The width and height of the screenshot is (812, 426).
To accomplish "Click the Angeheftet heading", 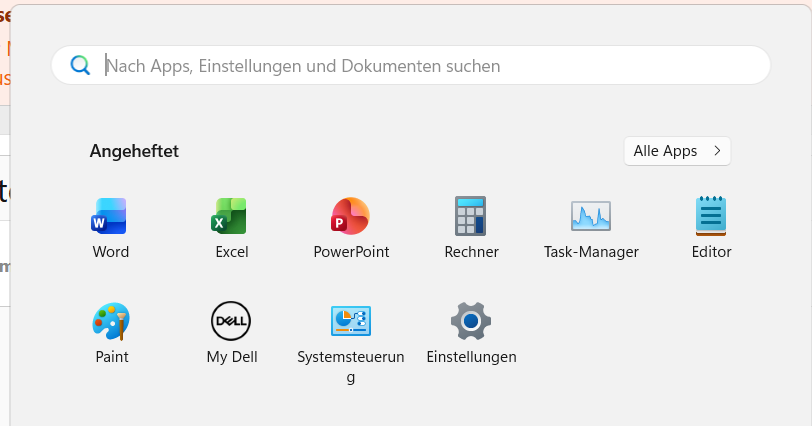I will 134,151.
